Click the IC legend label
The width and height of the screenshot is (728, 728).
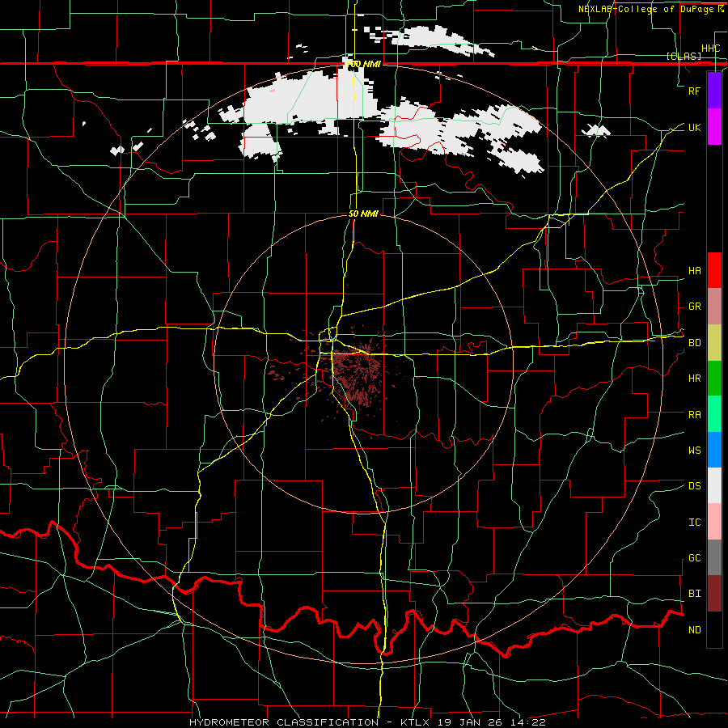[x=694, y=523]
